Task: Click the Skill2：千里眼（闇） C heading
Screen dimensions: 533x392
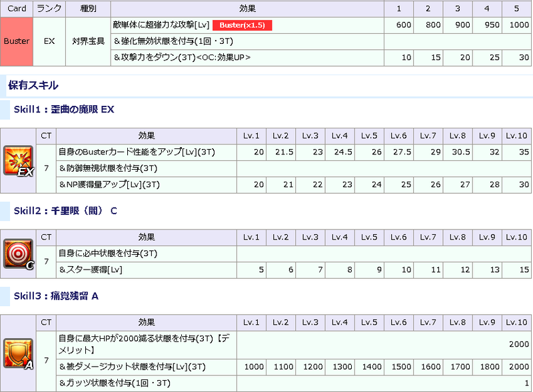Action: [65, 211]
